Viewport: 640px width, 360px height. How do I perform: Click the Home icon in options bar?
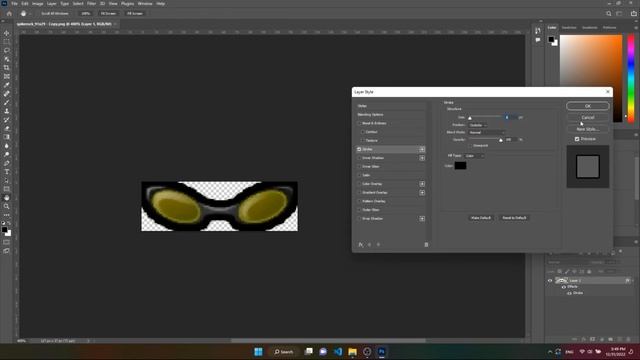(9, 13)
